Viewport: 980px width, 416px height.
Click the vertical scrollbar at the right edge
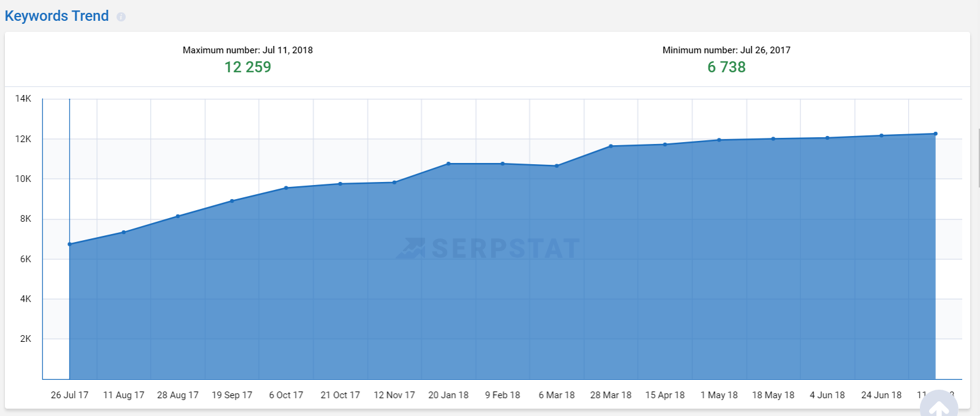[978, 158]
